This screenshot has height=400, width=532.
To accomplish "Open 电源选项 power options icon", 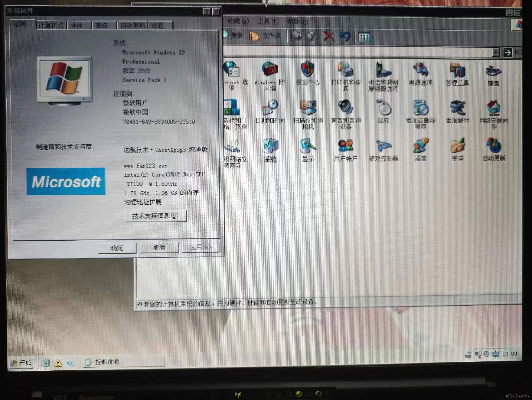I will (421, 74).
